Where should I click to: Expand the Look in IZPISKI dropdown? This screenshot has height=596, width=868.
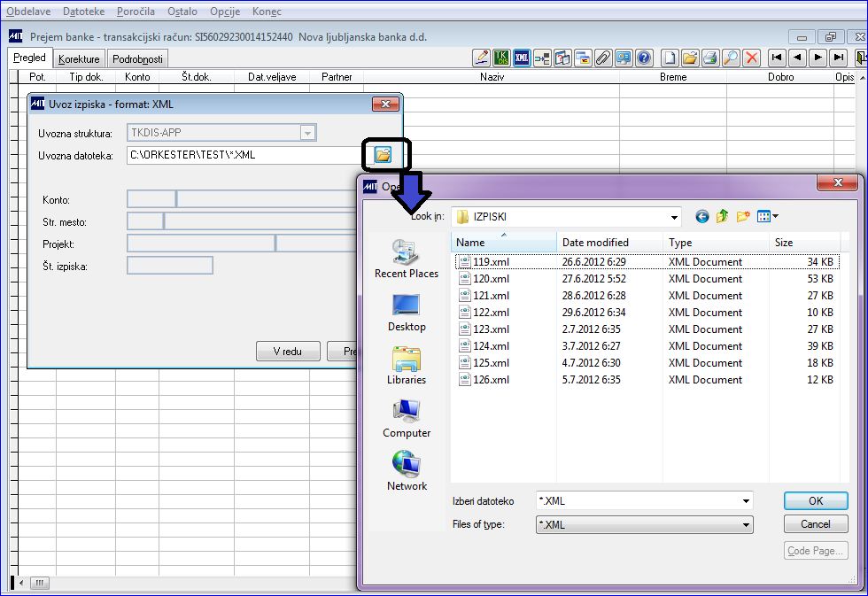[674, 217]
